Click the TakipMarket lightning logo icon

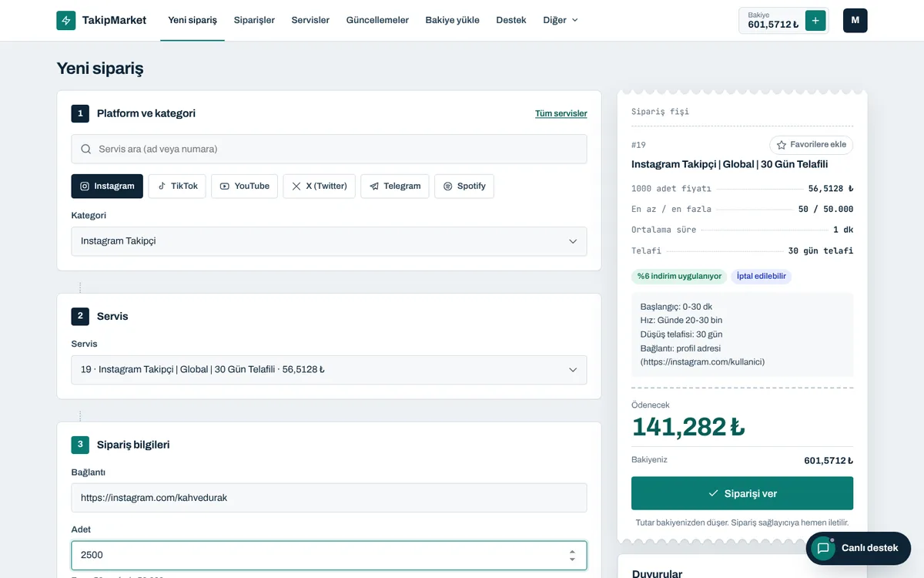66,20
